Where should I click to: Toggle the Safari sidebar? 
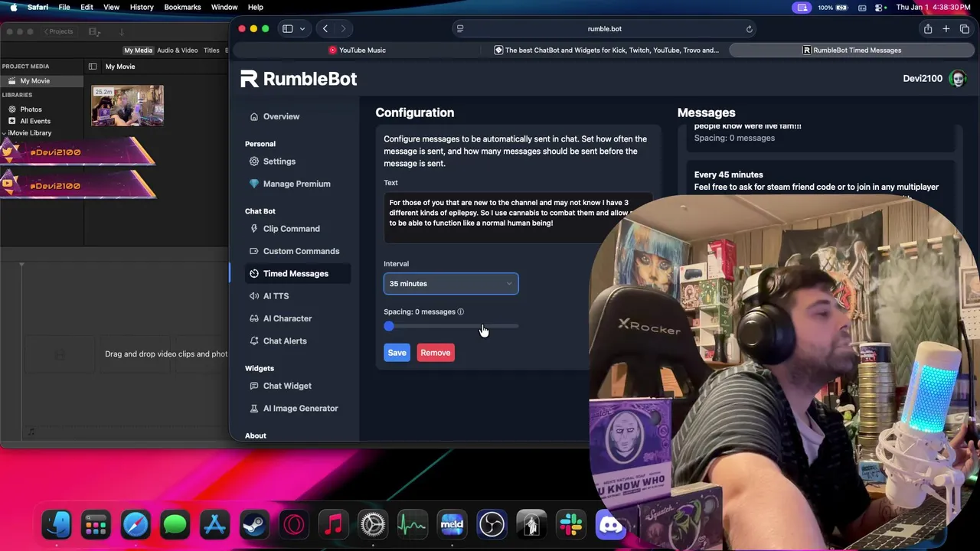[288, 29]
